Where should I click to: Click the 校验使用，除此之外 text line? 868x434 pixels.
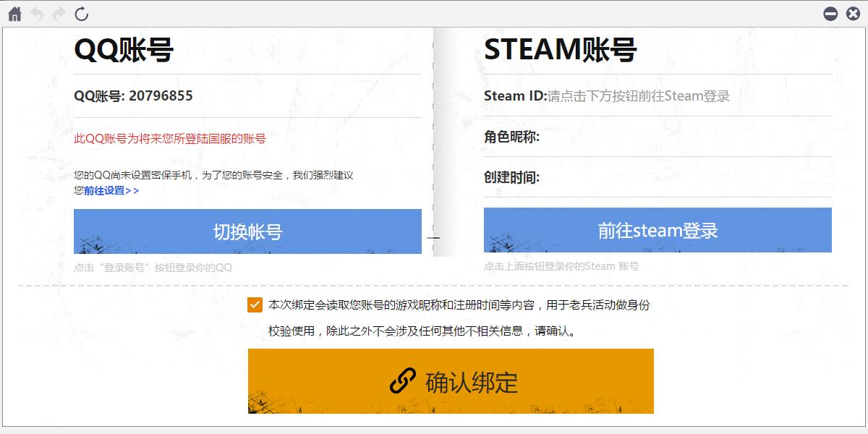[x=422, y=331]
